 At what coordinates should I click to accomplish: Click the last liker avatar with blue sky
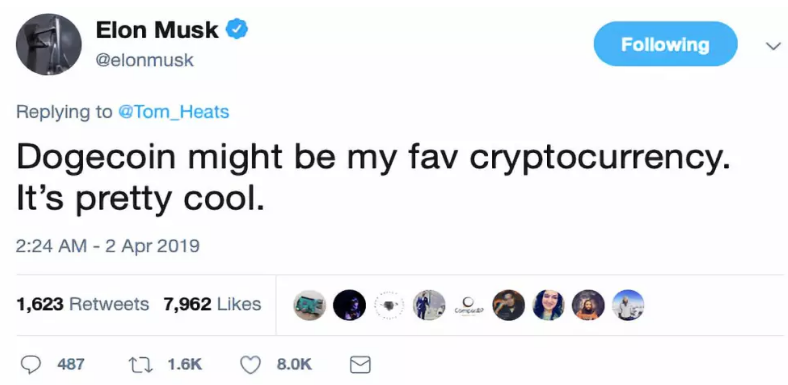tap(628, 305)
